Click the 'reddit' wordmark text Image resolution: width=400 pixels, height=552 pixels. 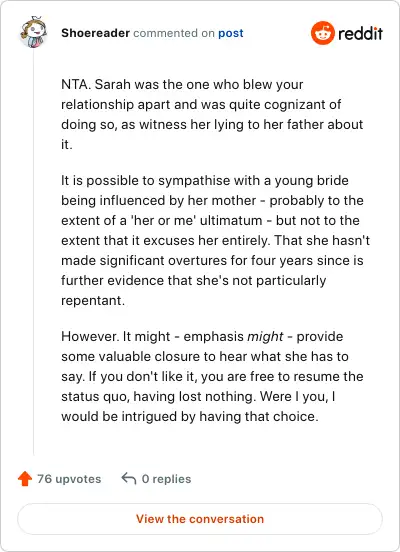(360, 33)
